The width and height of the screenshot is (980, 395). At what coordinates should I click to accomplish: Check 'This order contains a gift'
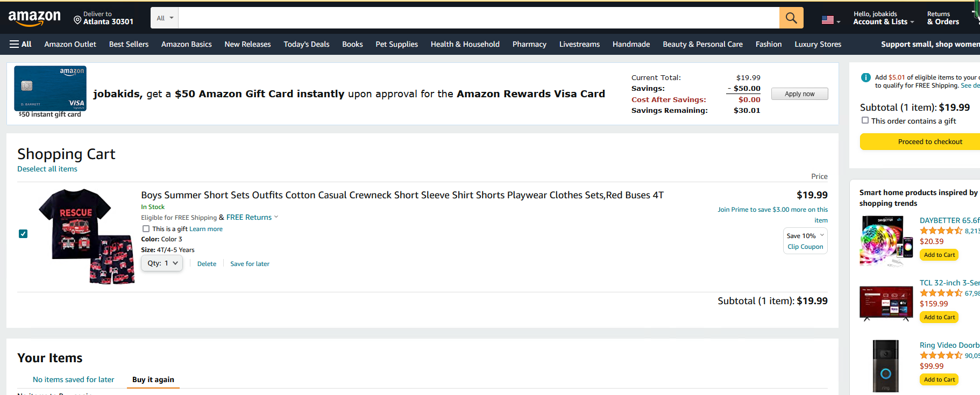click(865, 120)
